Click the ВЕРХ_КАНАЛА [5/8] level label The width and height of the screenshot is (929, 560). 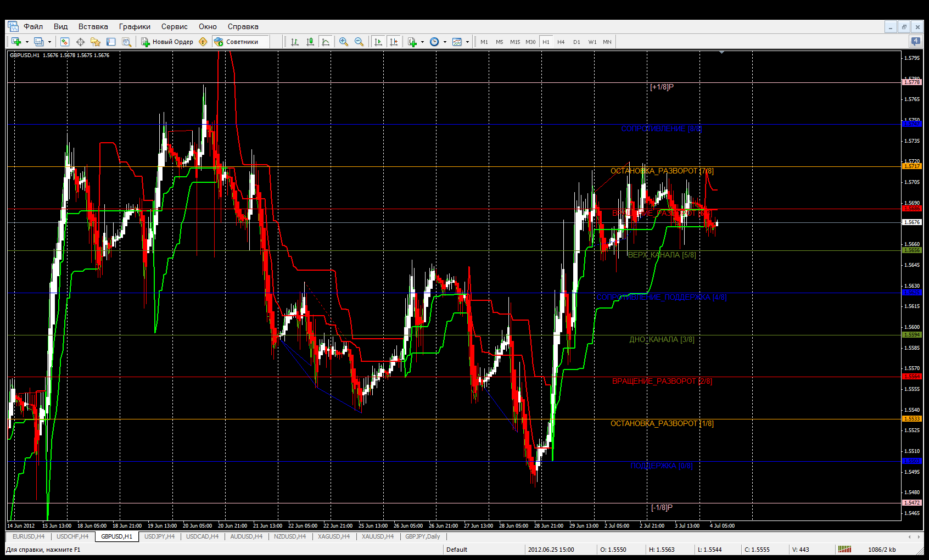tap(662, 255)
